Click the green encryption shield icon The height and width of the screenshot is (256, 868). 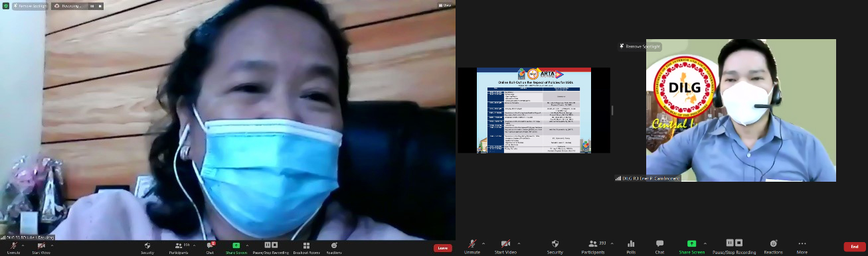click(x=6, y=5)
